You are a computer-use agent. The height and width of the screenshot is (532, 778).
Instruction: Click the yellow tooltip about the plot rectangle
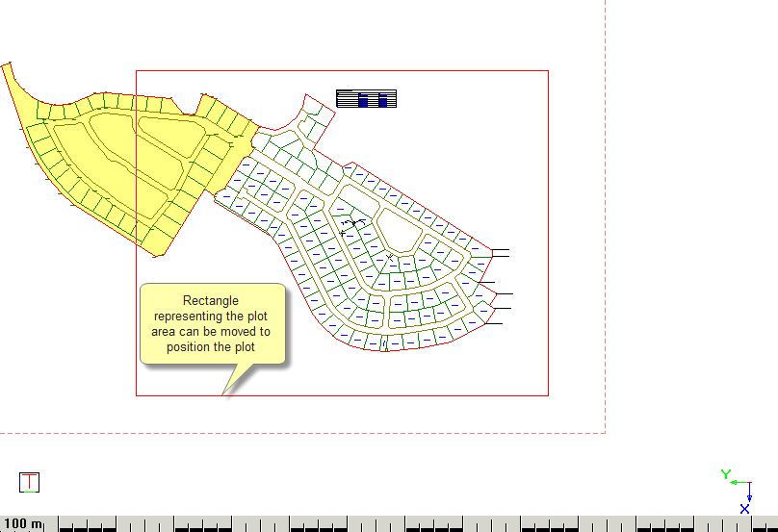tap(213, 323)
